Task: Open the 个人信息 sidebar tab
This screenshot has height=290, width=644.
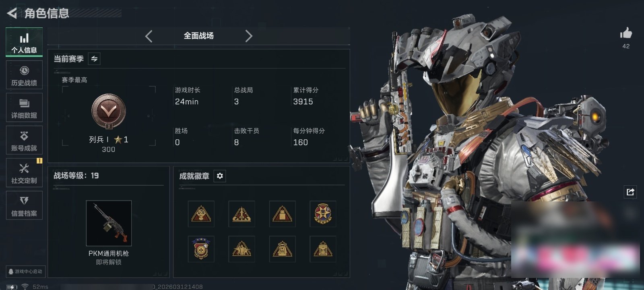Action: pos(24,42)
